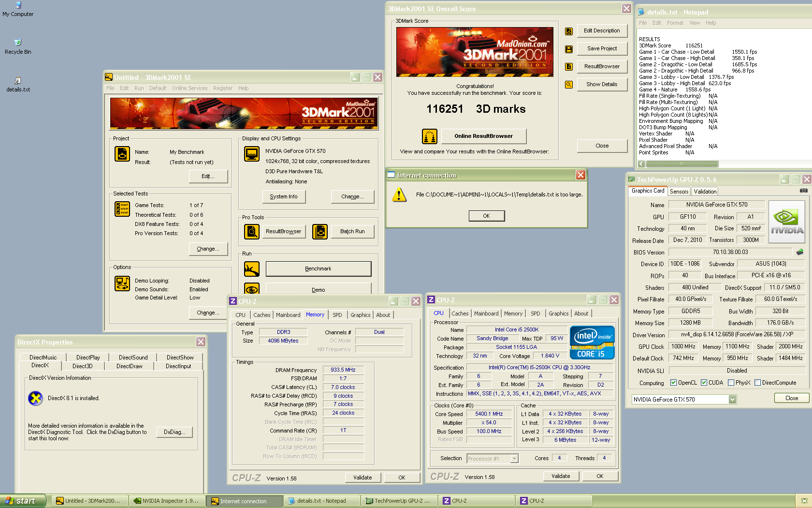Click the Online ResultBrowser button
Image resolution: width=812 pixels, height=508 pixels.
point(483,136)
